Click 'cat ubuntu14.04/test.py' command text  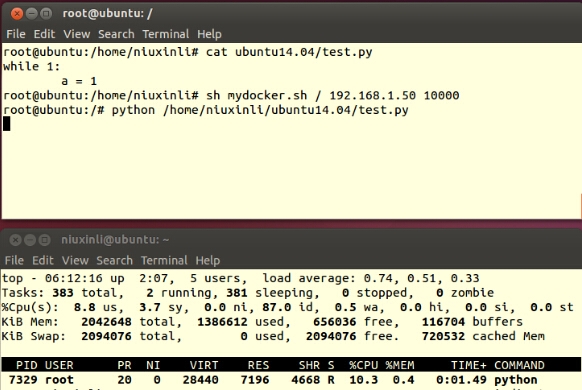pos(289,52)
